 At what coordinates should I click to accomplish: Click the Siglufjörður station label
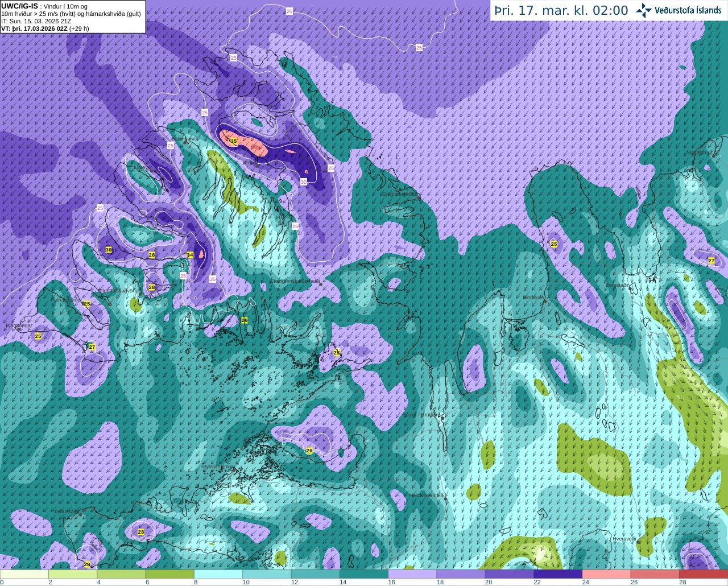[700, 152]
